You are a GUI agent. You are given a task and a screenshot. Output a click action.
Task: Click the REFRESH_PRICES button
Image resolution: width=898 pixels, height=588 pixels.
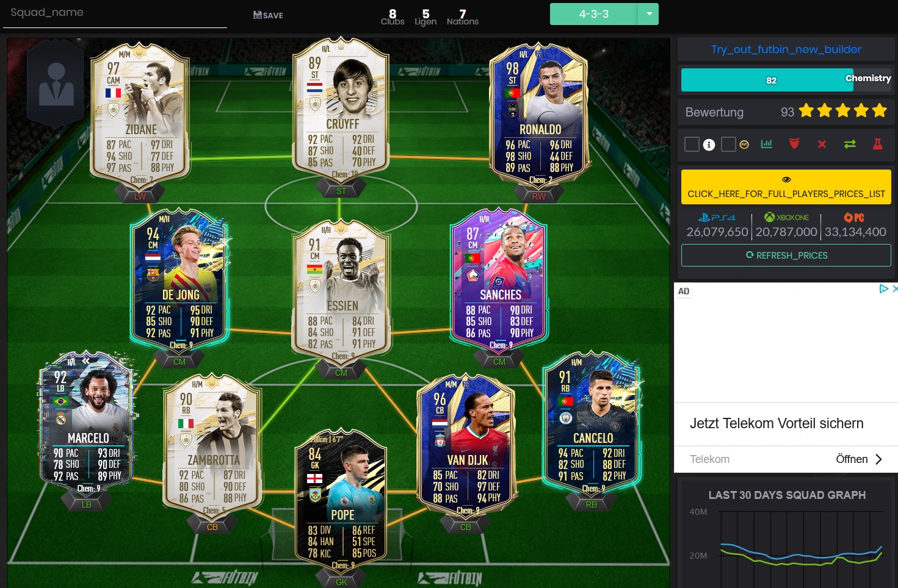click(786, 255)
